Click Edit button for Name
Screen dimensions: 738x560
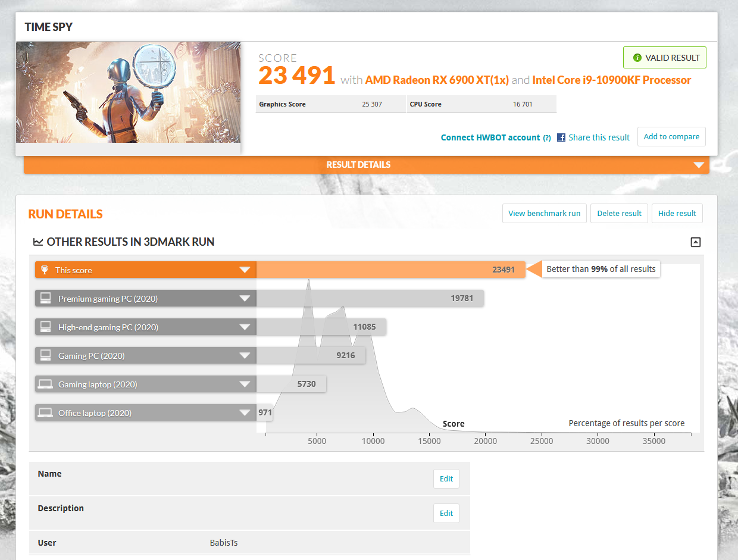coord(446,478)
